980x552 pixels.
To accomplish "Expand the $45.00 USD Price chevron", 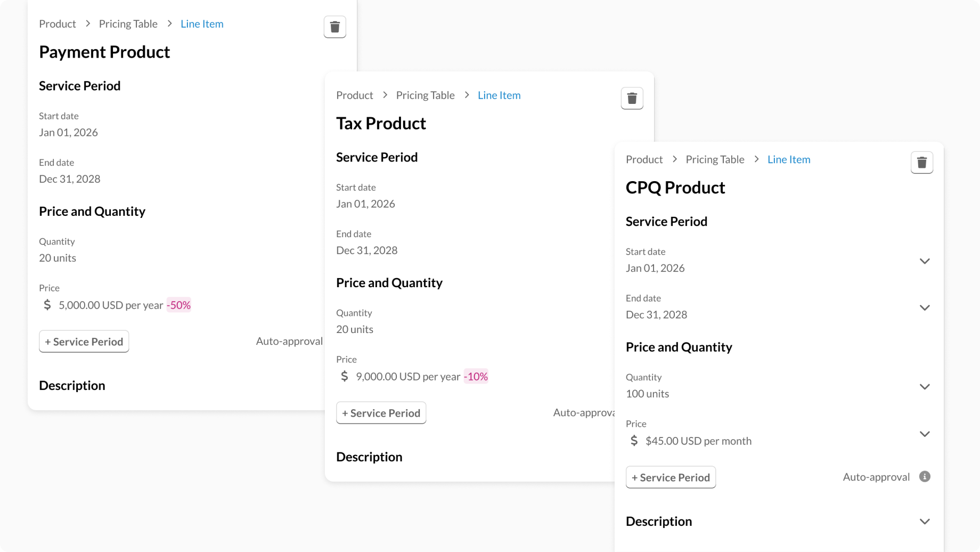I will click(925, 434).
